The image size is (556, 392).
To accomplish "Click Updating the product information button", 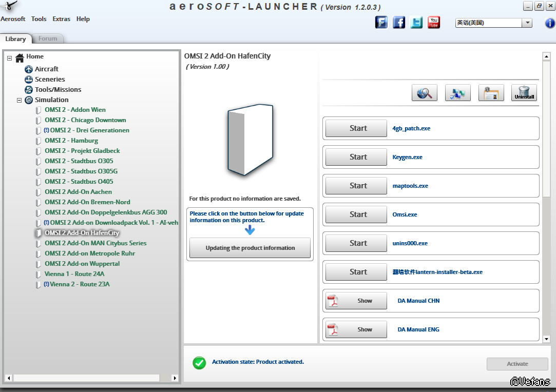I will (x=250, y=248).
